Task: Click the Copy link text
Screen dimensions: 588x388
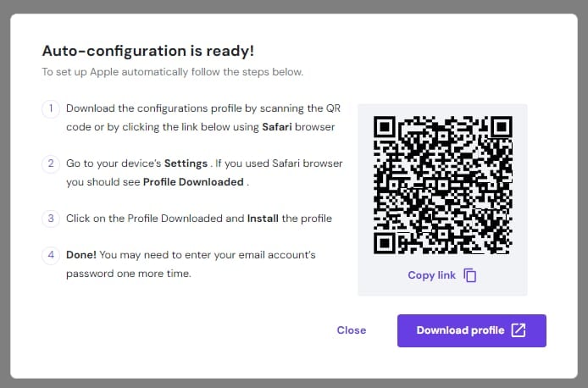Action: click(432, 275)
